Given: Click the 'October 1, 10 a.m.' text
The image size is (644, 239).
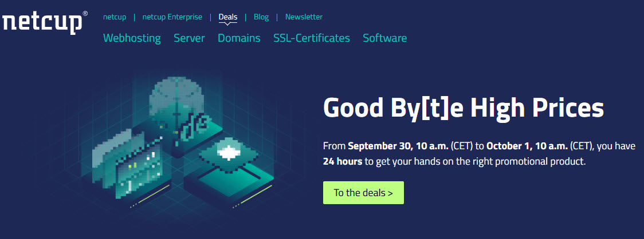Looking at the screenshot, I should (527, 146).
